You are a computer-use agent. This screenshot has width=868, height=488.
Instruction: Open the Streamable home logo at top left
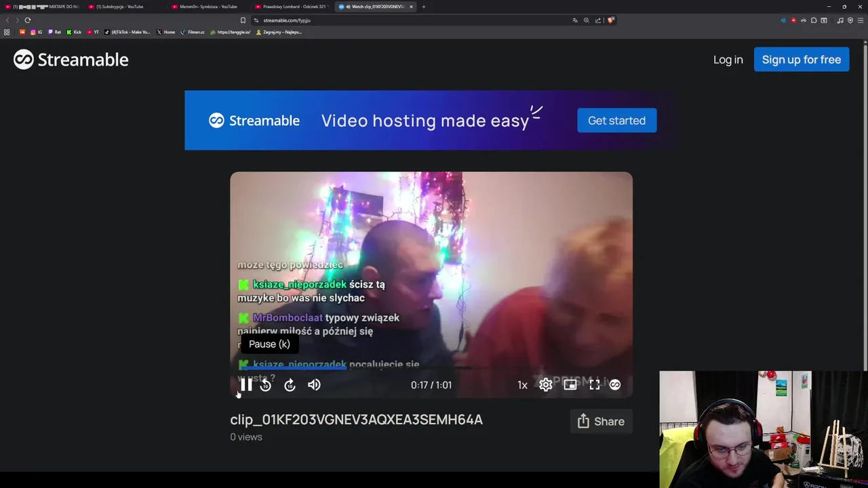(71, 60)
